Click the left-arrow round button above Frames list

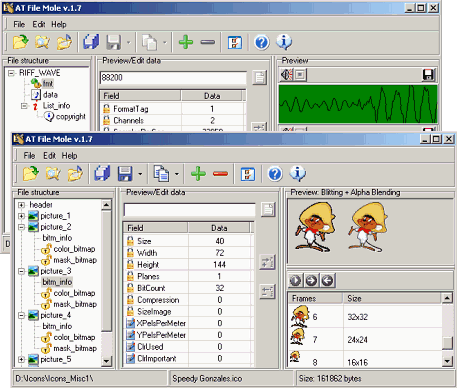[x=328, y=281]
